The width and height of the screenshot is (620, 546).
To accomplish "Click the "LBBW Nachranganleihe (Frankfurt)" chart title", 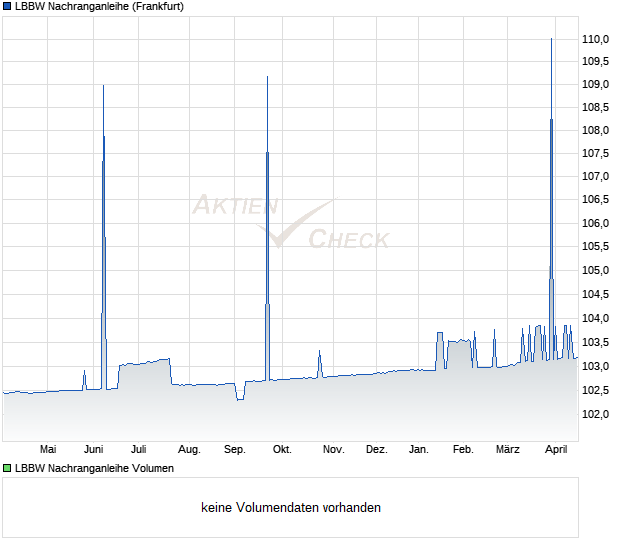I will pyautogui.click(x=99, y=6).
